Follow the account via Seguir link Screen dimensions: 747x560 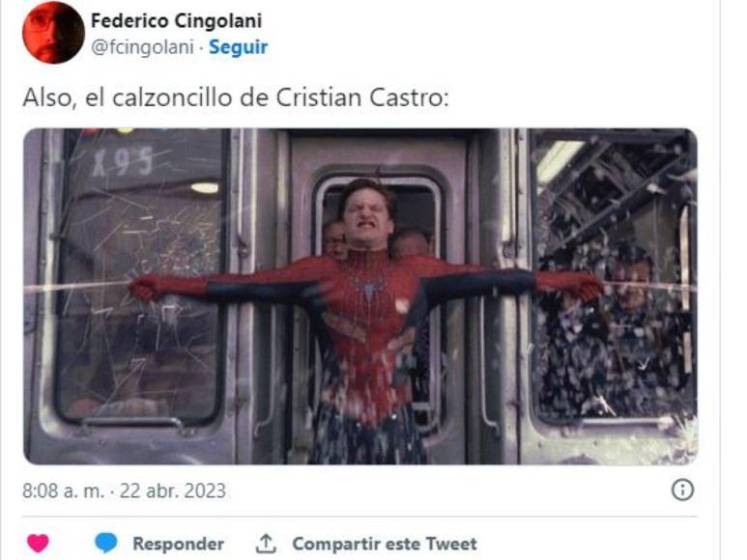(238, 47)
